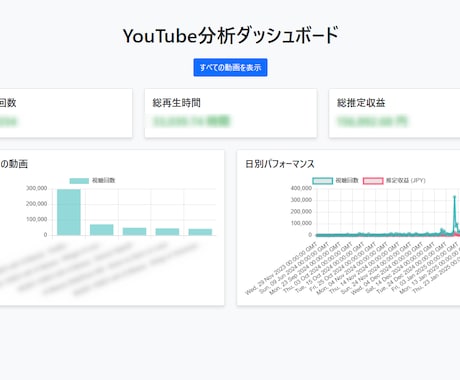The width and height of the screenshot is (460, 380).
Task: Click the すべての動画を表示 button
Action: pos(230,67)
